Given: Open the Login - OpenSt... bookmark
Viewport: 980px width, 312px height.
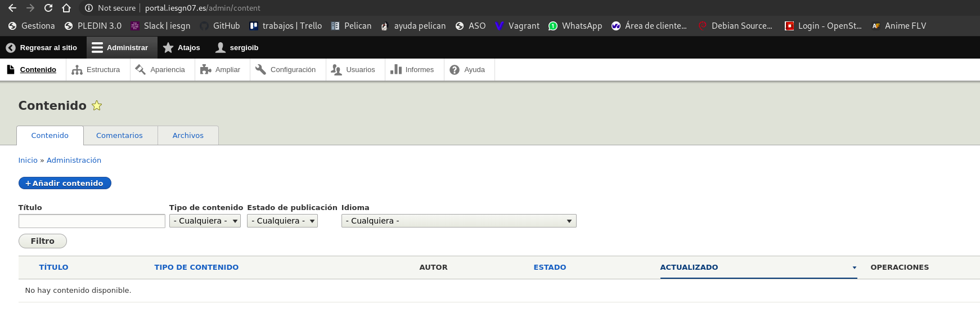Looking at the screenshot, I should (x=823, y=26).
